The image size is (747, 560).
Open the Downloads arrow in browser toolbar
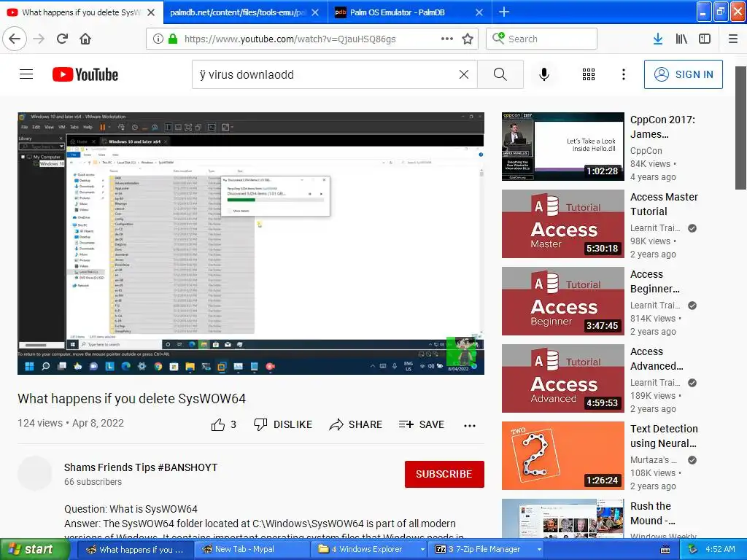coord(658,39)
